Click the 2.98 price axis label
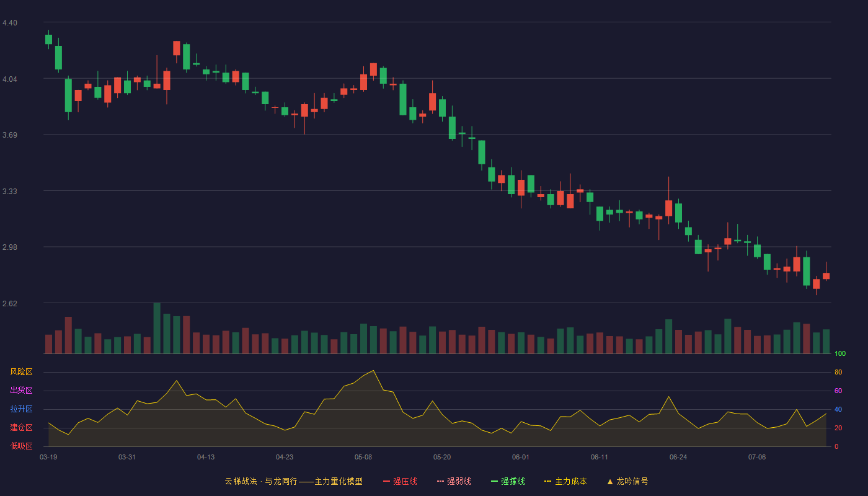Image resolution: width=868 pixels, height=496 pixels. [x=10, y=247]
